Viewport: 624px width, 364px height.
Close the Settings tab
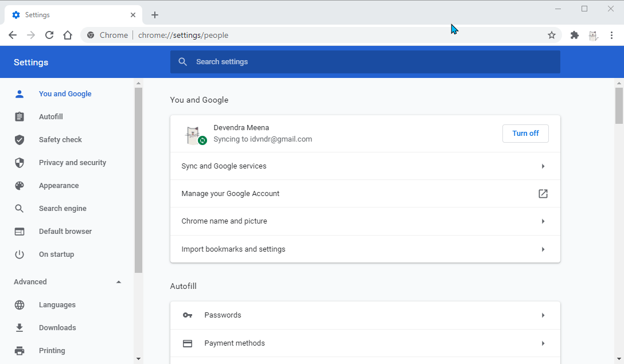(133, 15)
